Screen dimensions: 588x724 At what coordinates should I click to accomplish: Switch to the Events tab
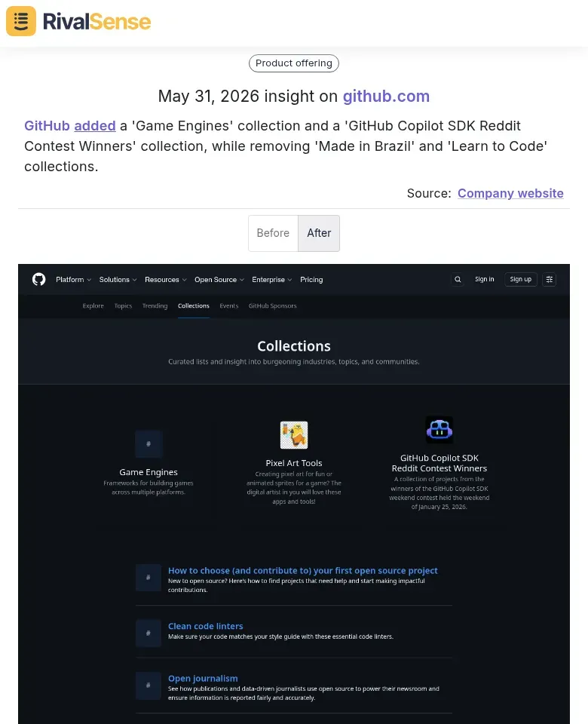pyautogui.click(x=229, y=305)
